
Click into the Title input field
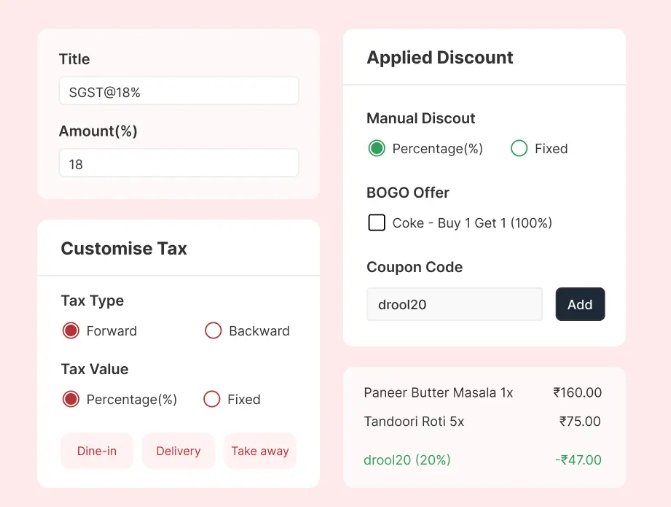(178, 91)
